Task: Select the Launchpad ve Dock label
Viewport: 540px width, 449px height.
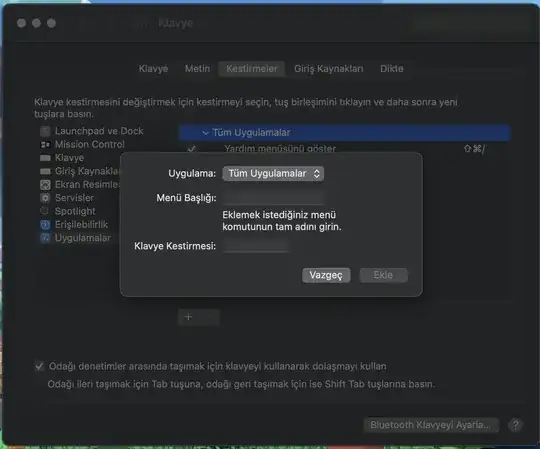Action: click(x=99, y=131)
